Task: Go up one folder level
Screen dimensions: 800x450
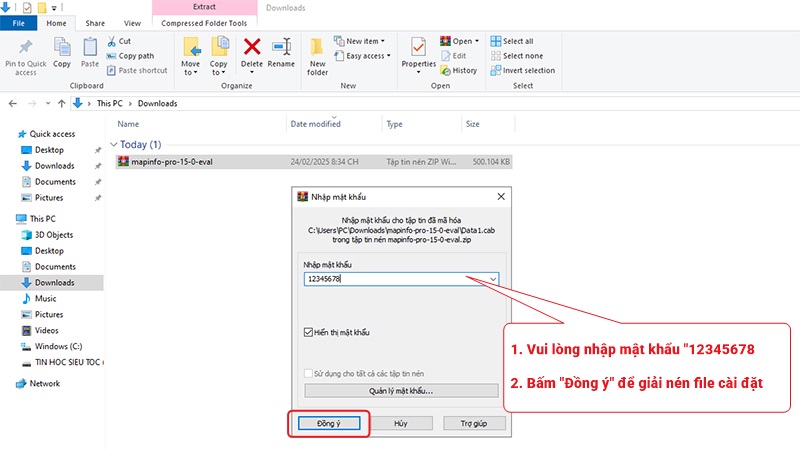Action: [x=62, y=104]
